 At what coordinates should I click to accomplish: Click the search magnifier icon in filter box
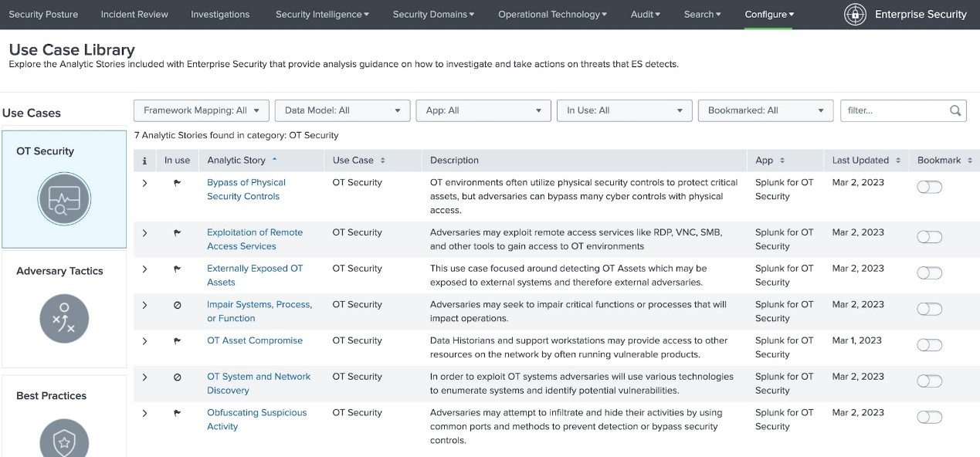click(x=955, y=110)
